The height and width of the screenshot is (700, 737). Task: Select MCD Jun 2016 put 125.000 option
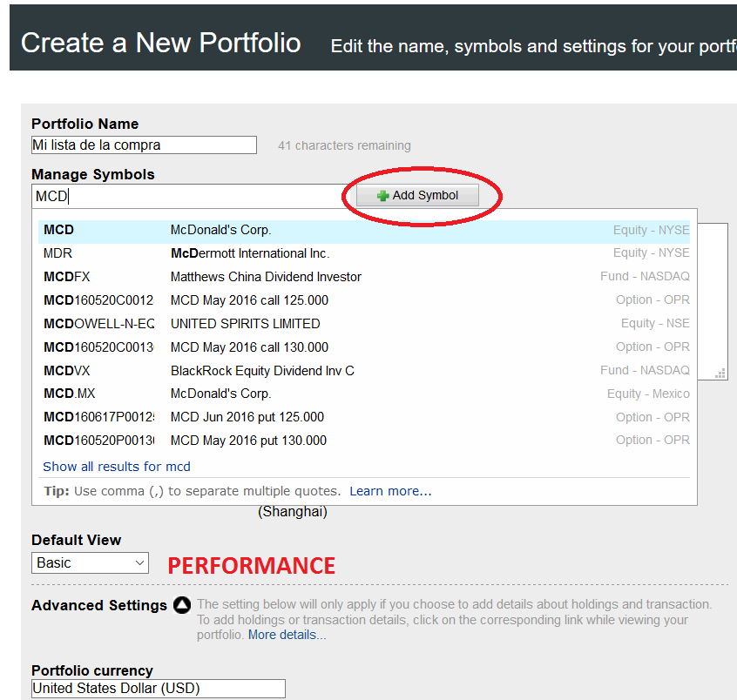(x=366, y=417)
